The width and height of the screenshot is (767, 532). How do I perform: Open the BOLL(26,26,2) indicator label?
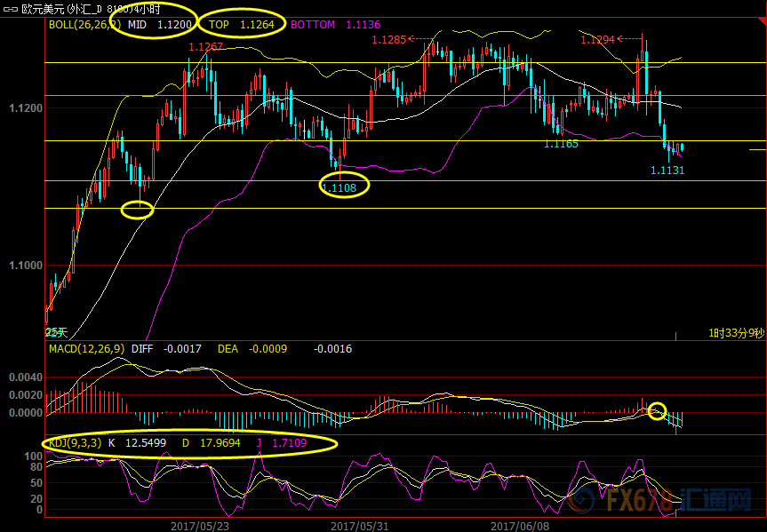point(84,25)
